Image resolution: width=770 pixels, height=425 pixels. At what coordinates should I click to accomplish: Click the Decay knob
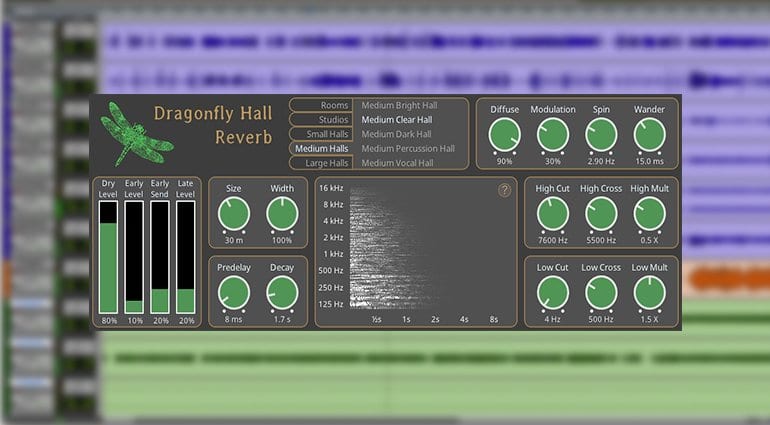(x=282, y=293)
